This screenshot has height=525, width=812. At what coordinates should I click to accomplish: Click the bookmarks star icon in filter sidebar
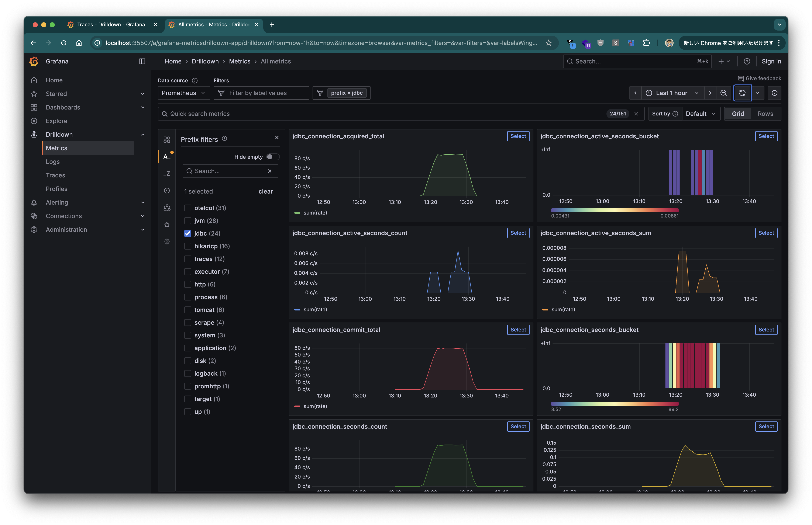pos(167,224)
